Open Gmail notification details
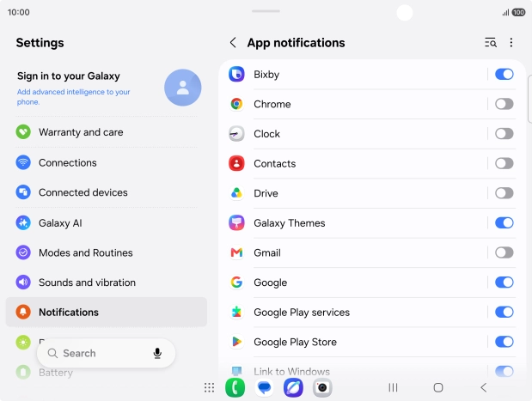This screenshot has height=401, width=532. pos(353,252)
